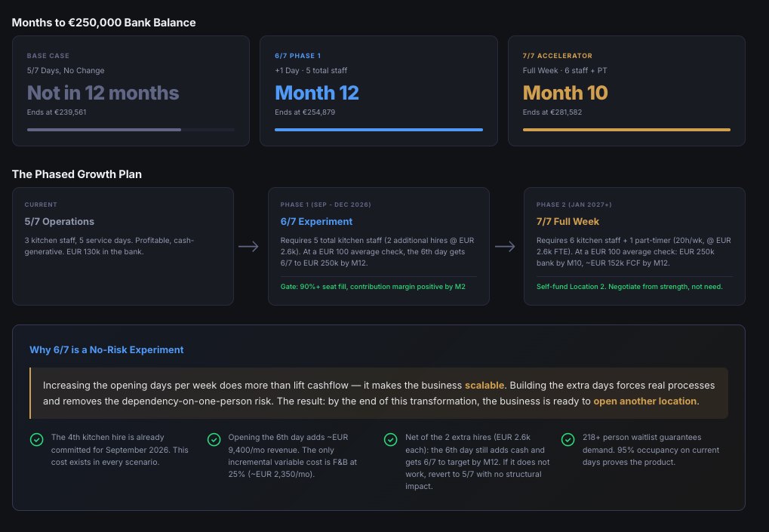
Task: Click the "Ends at €281,582" value
Action: [552, 112]
